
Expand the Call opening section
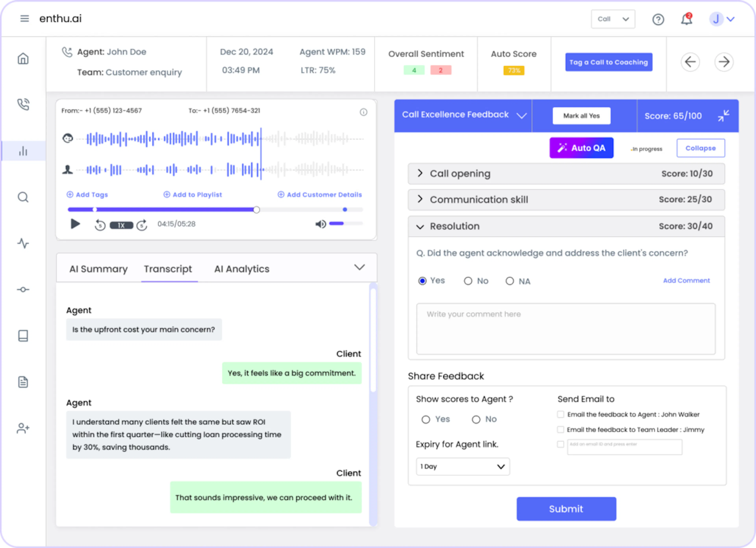[x=566, y=174]
